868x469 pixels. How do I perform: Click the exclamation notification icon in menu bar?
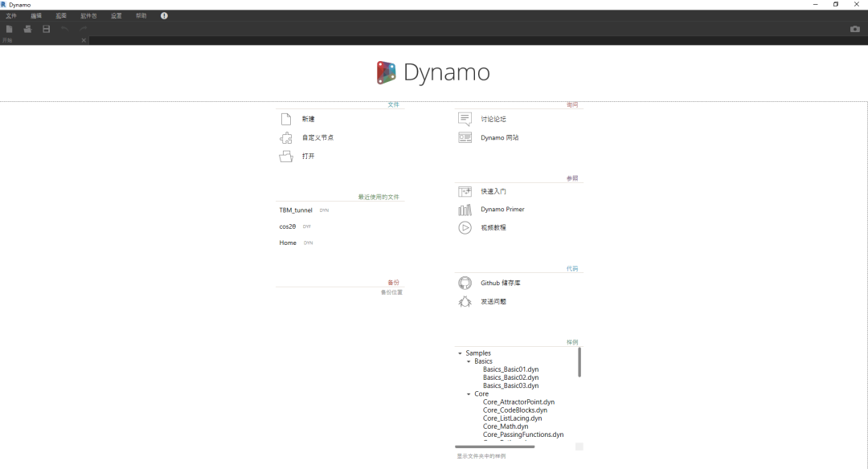click(x=164, y=16)
